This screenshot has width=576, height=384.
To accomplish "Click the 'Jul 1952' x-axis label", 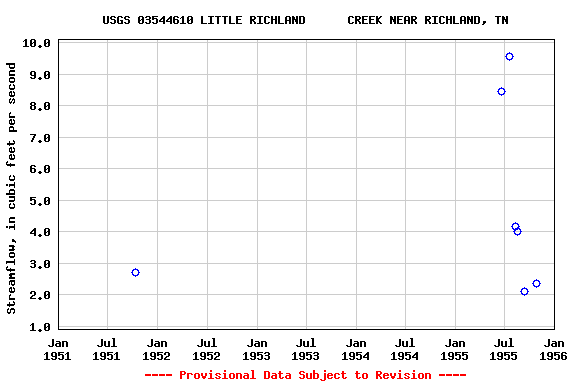I will [x=206, y=349].
